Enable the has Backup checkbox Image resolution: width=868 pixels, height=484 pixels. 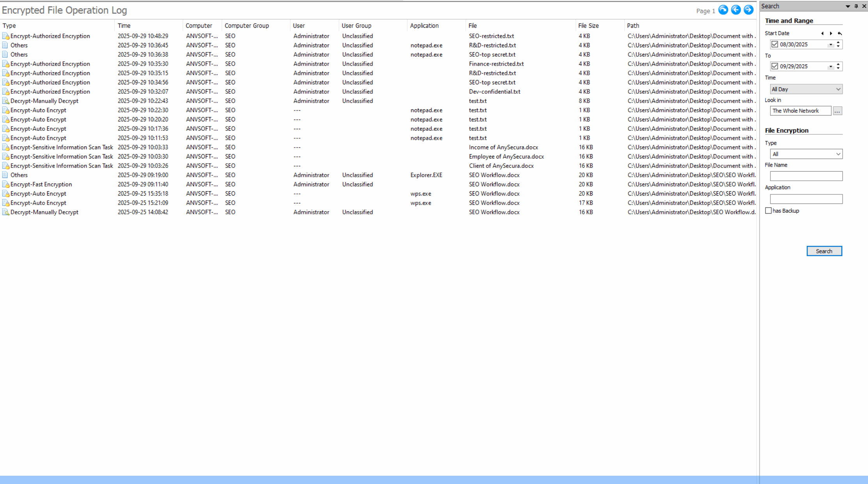pos(768,210)
